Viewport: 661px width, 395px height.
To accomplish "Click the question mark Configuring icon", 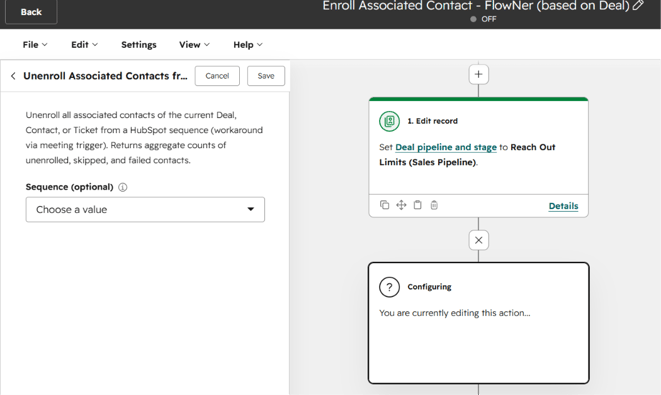I will 390,287.
